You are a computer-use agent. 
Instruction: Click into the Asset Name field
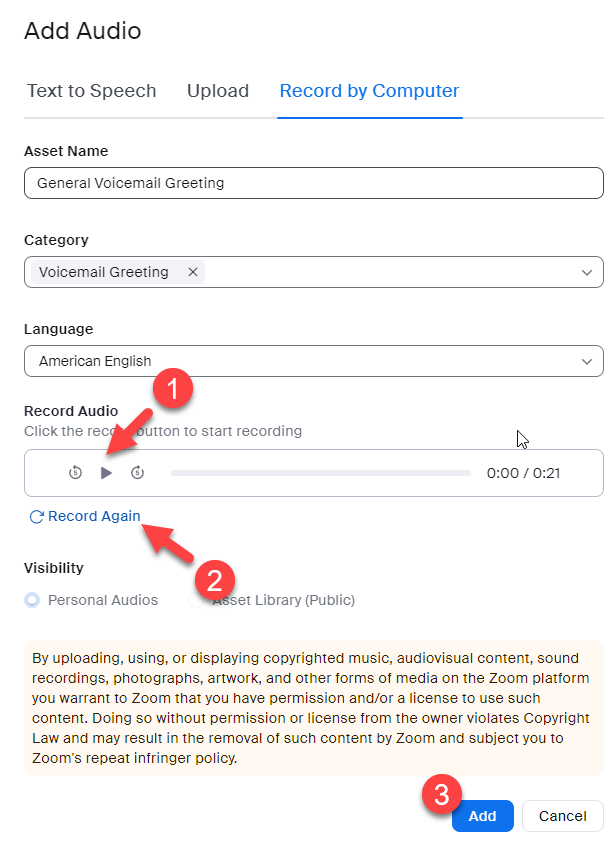click(313, 183)
